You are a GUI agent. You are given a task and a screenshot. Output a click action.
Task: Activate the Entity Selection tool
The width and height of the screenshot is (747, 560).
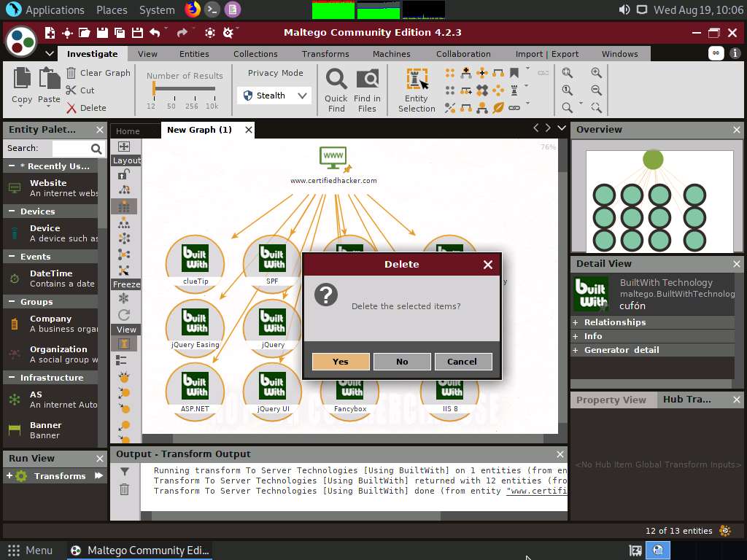pyautogui.click(x=417, y=90)
